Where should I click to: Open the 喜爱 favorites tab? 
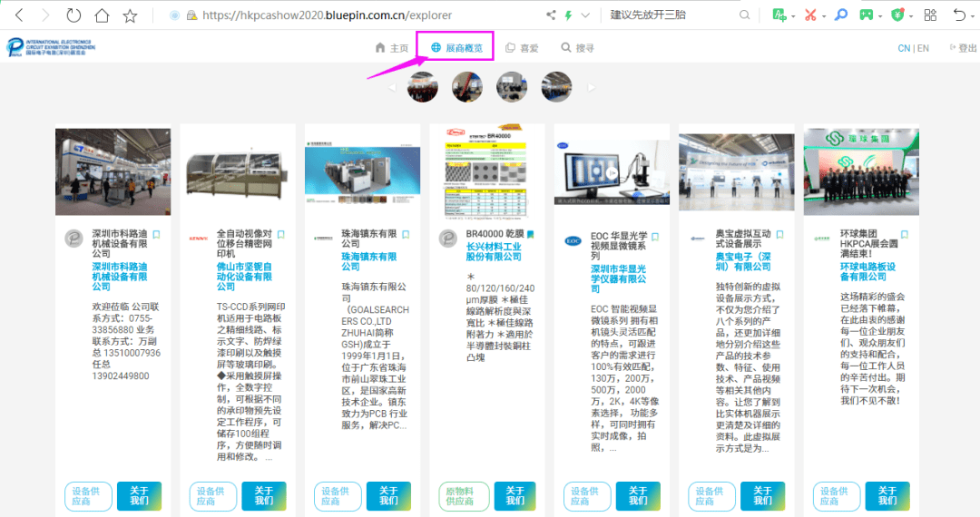tap(522, 47)
